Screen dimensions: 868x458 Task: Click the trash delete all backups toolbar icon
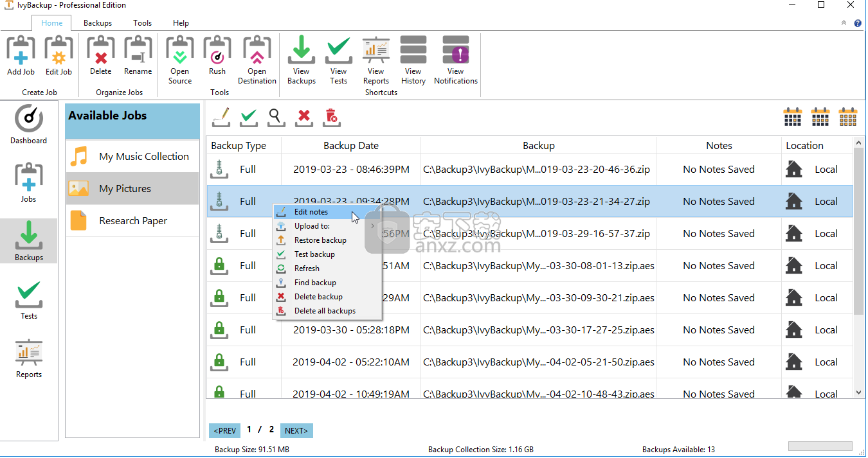[332, 116]
